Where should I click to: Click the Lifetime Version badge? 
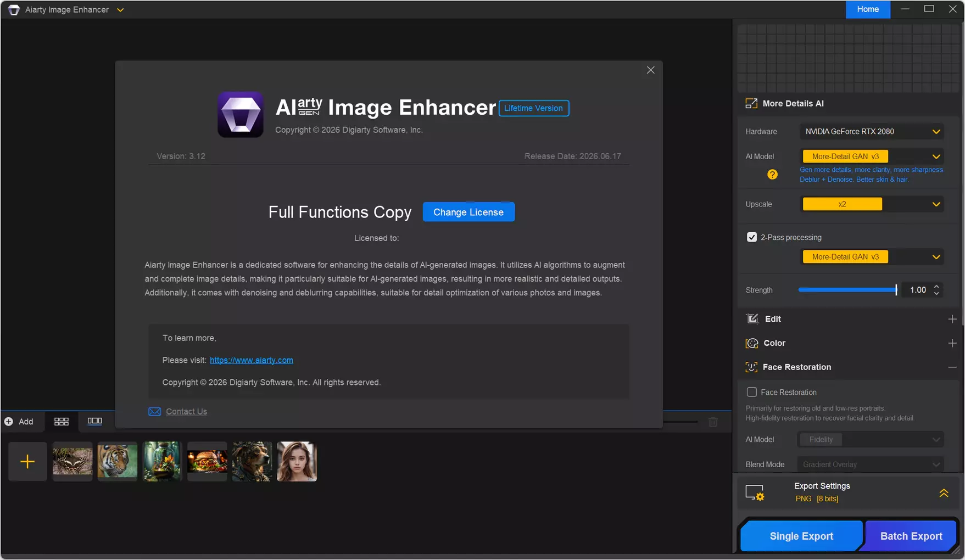533,108
